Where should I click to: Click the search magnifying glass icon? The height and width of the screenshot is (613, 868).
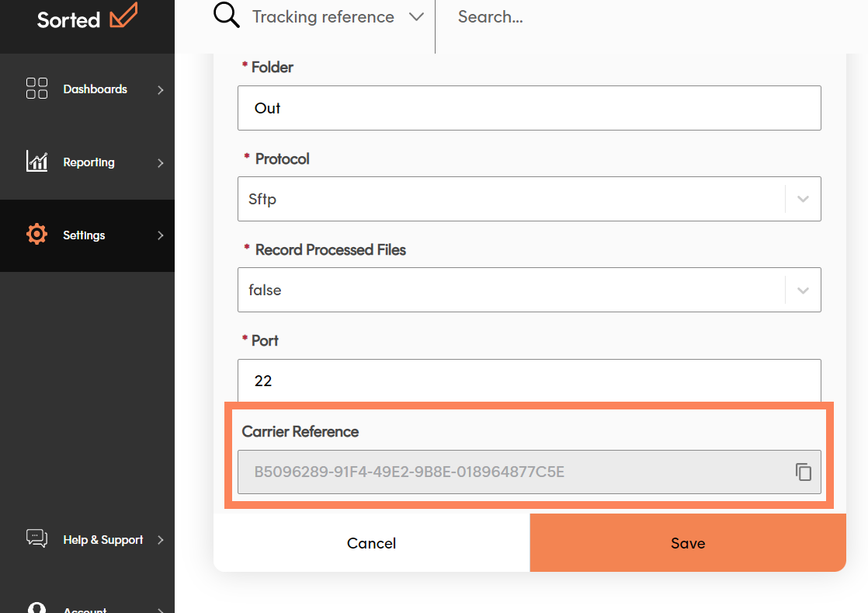pyautogui.click(x=226, y=16)
